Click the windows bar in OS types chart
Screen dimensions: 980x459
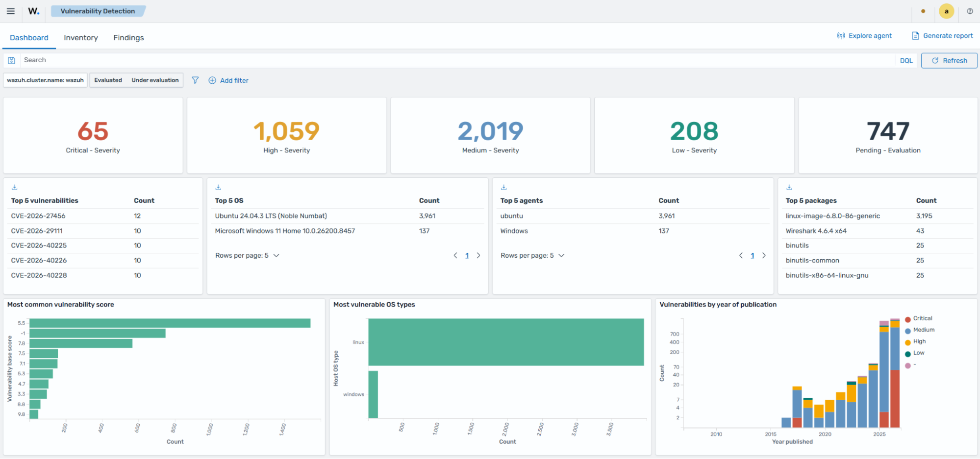(373, 394)
